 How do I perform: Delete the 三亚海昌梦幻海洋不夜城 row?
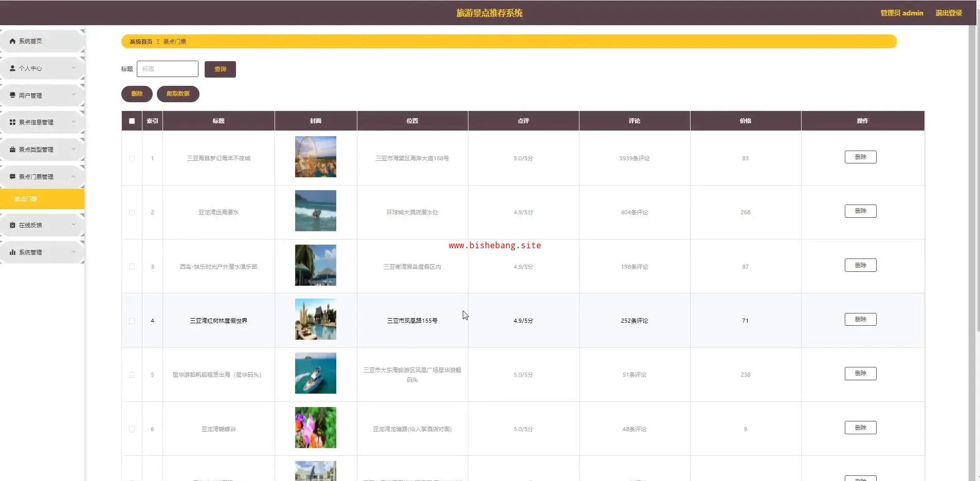[861, 157]
